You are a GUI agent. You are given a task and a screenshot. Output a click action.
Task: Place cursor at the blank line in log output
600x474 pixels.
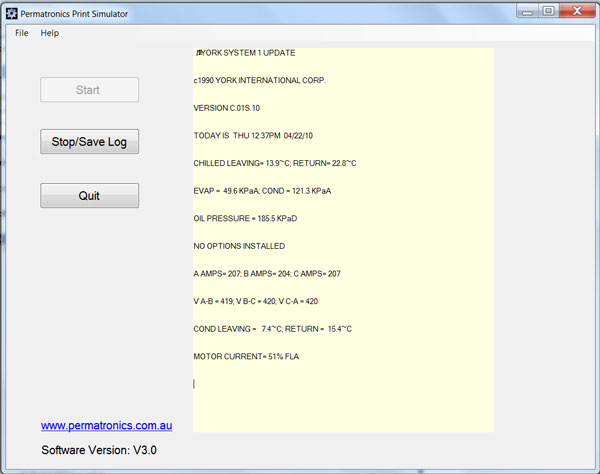(194, 384)
